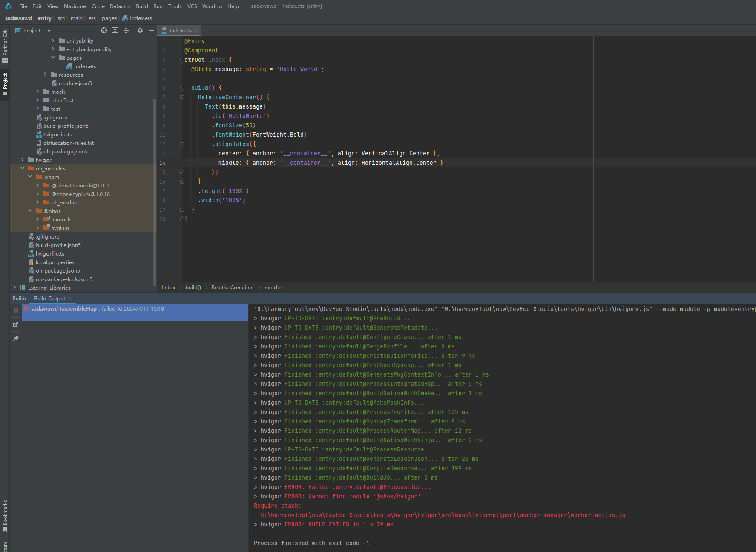Expand the mock folder
The width and height of the screenshot is (756, 552).
point(37,92)
